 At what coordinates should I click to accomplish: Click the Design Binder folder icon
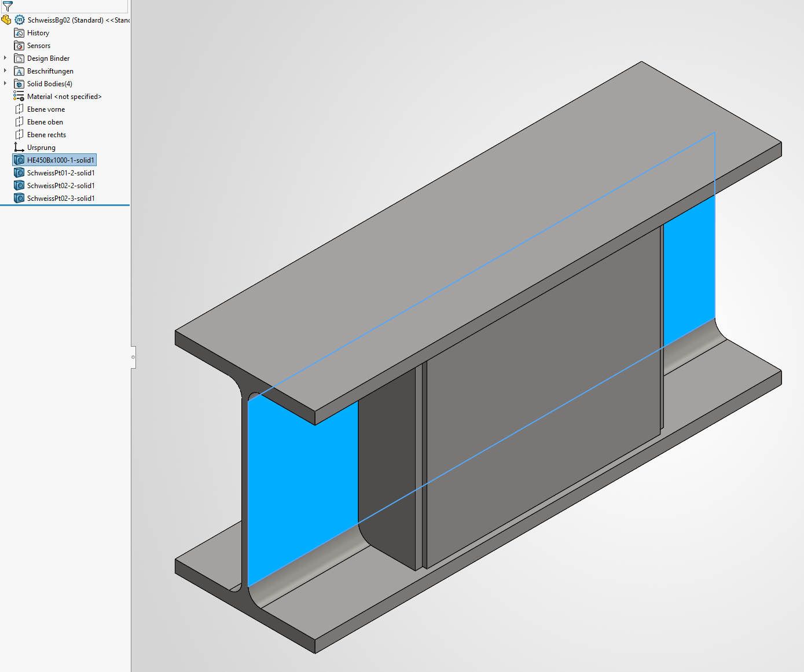pos(19,58)
